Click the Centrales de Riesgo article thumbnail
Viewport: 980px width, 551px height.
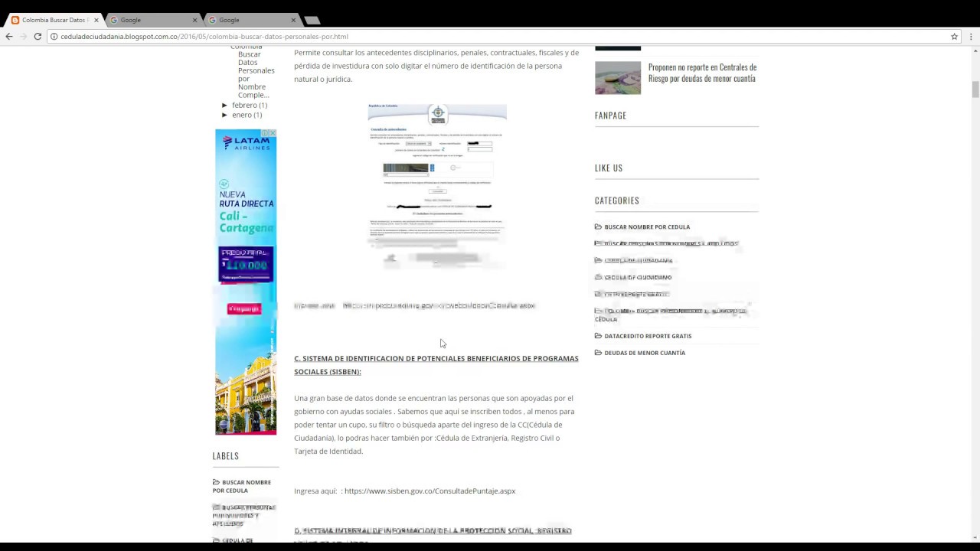(x=618, y=77)
